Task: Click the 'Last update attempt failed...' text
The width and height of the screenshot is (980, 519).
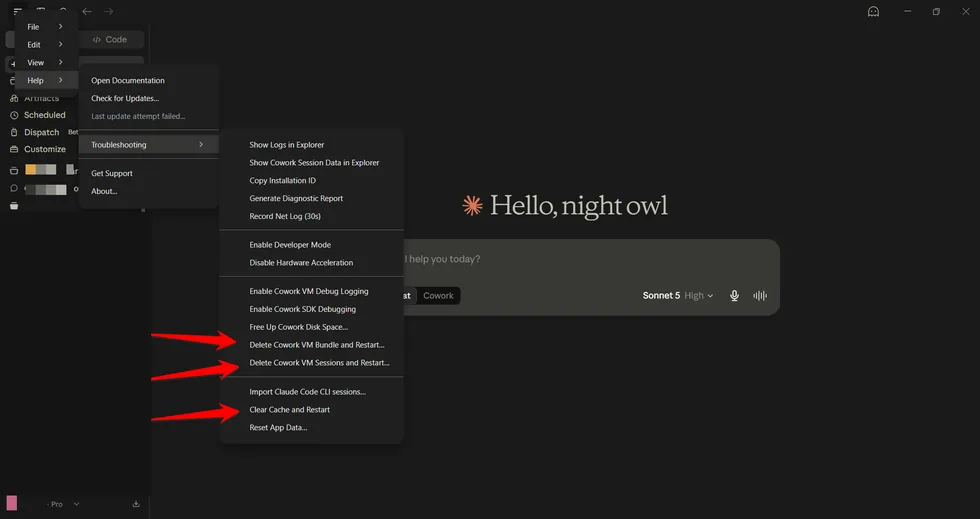Action: (138, 116)
